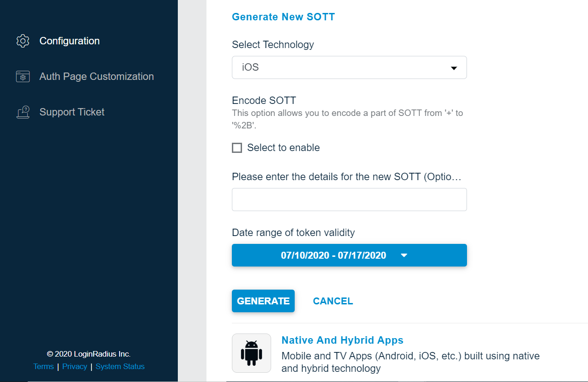This screenshot has width=588, height=382.
Task: Click the Support Ticket icon
Action: click(22, 112)
